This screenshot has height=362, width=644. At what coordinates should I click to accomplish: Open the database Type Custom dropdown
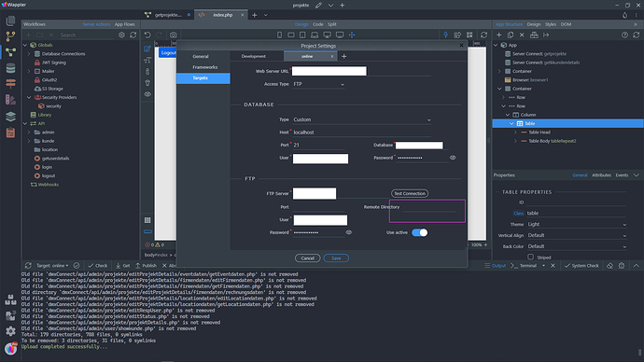362,119
